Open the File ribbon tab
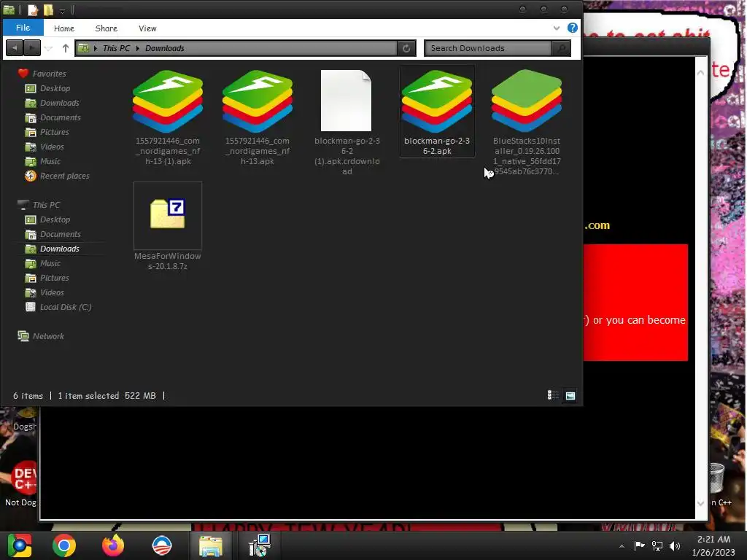The image size is (747, 560). click(x=23, y=28)
